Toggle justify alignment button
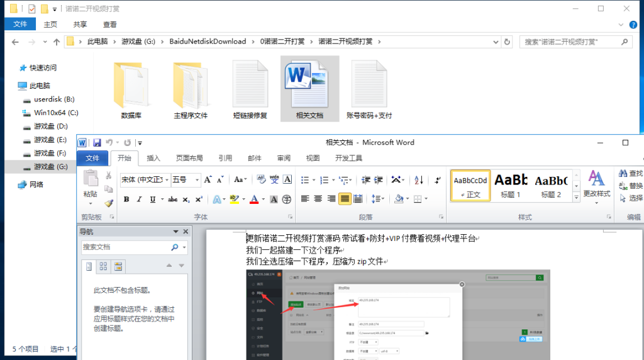The width and height of the screenshot is (644, 360). click(x=345, y=199)
